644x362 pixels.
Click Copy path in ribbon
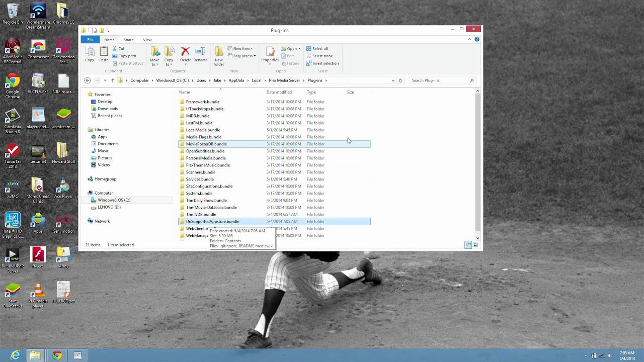click(x=124, y=56)
